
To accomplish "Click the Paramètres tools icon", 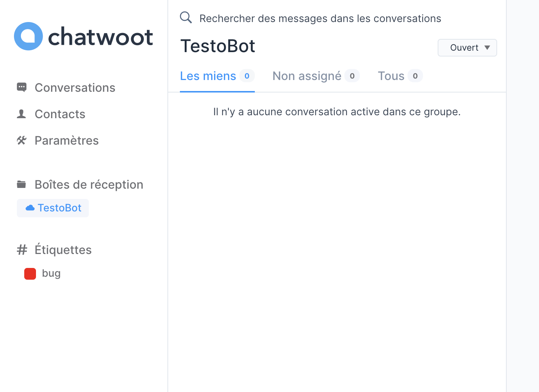I will 22,140.
